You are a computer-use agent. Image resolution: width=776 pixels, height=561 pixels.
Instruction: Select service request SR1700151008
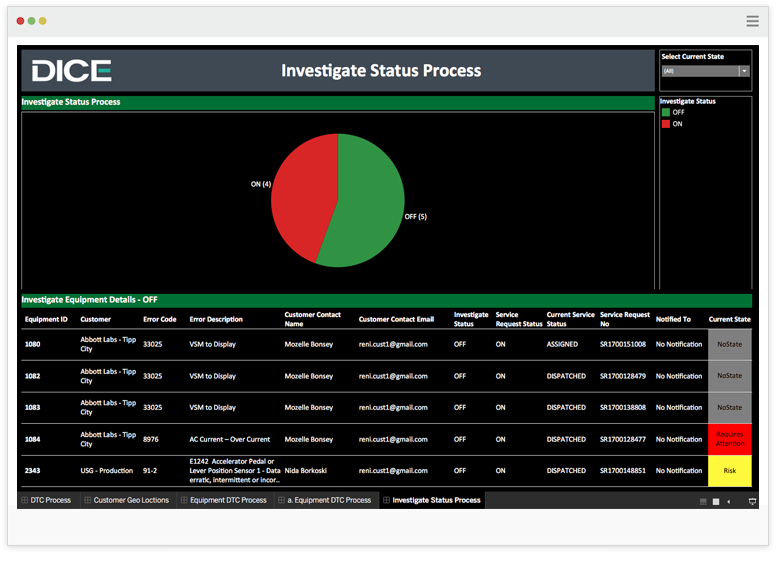click(x=623, y=344)
